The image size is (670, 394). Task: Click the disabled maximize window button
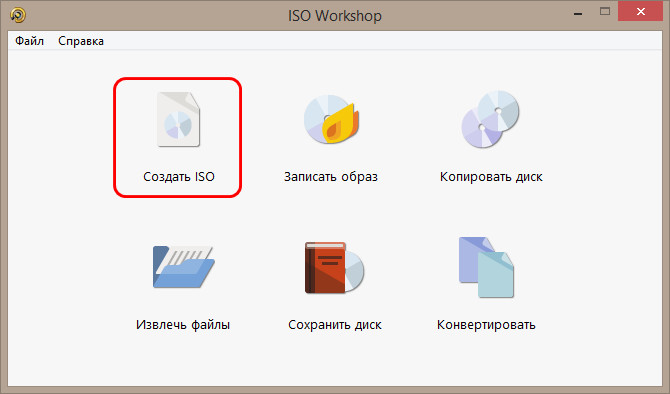pos(605,12)
